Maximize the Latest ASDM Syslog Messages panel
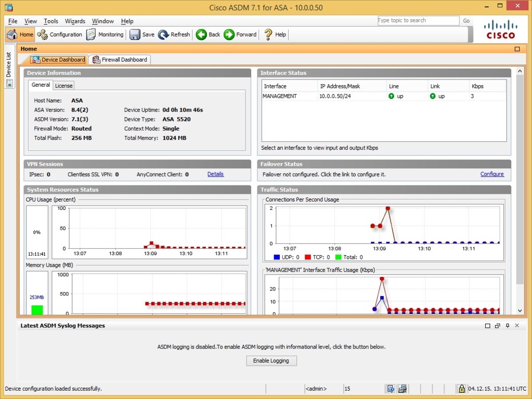The width and height of the screenshot is (532, 399). pos(488,326)
